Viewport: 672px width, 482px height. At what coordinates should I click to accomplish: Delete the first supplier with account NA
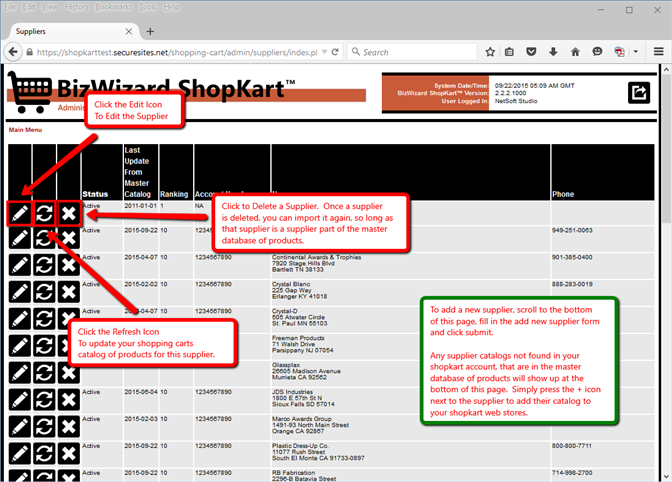click(x=69, y=213)
